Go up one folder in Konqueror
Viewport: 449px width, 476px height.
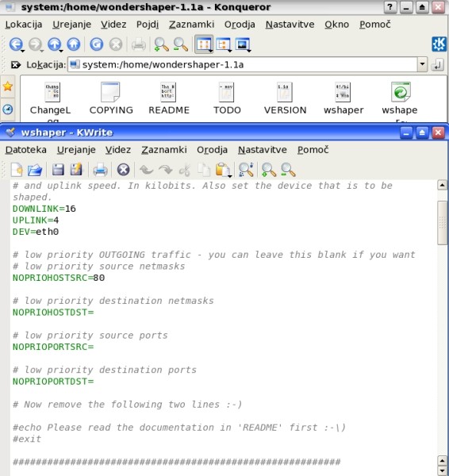pyautogui.click(x=55, y=44)
